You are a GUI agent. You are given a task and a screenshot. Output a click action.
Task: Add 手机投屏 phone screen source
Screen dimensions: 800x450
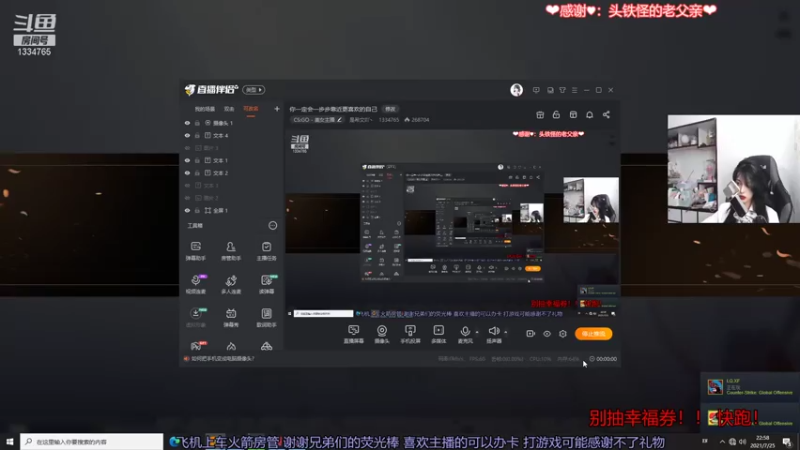410,334
